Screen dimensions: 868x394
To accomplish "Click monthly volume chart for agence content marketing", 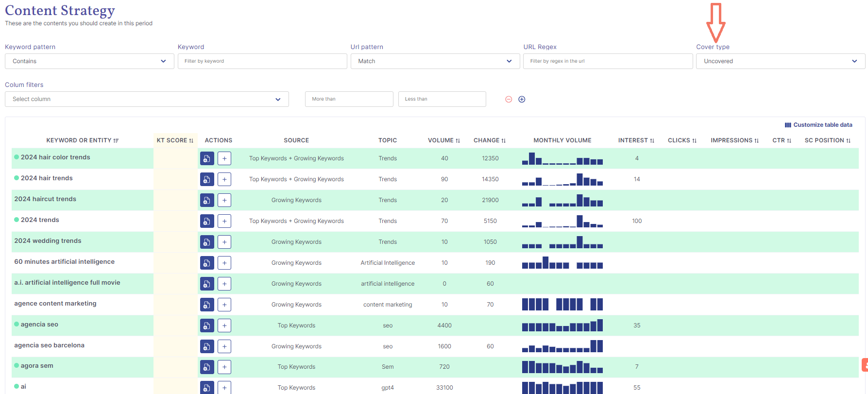I will [562, 304].
